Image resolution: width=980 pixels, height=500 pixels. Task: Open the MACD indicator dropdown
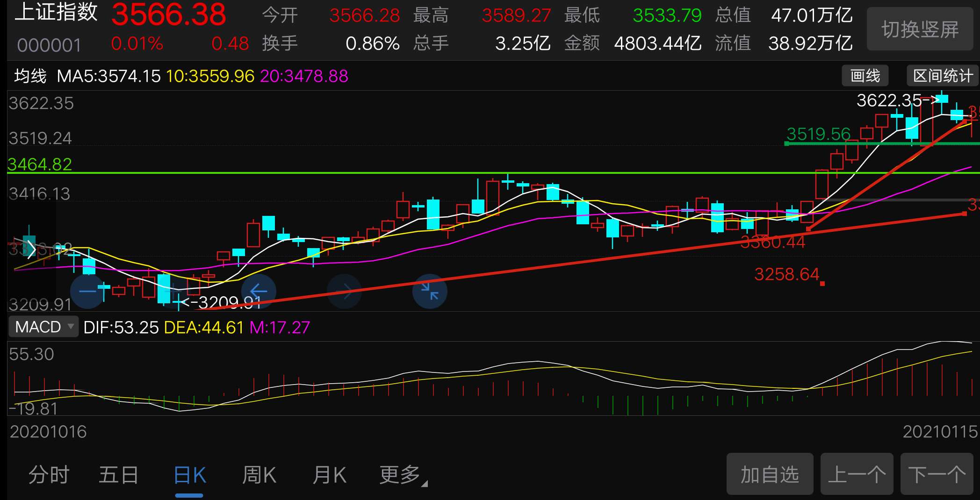[43, 327]
